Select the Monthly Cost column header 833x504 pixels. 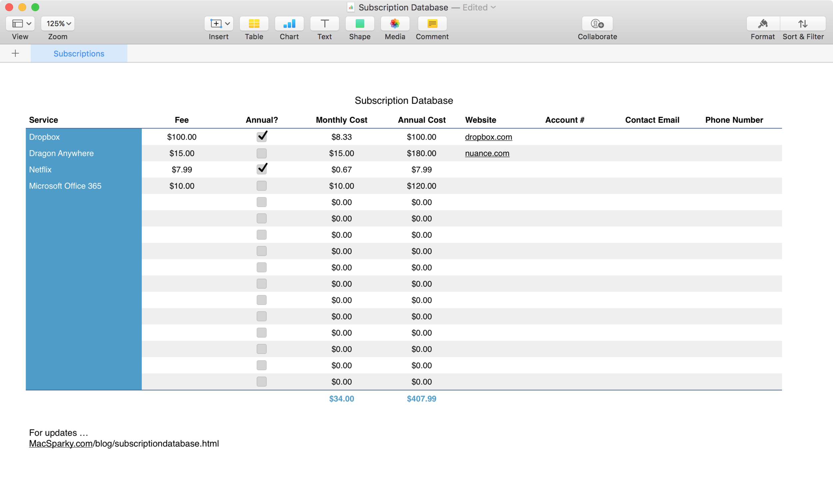click(342, 120)
